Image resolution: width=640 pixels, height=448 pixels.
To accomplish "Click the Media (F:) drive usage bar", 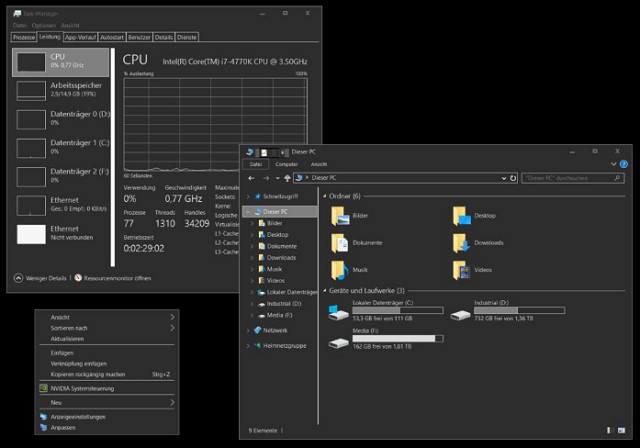I will tap(398, 339).
